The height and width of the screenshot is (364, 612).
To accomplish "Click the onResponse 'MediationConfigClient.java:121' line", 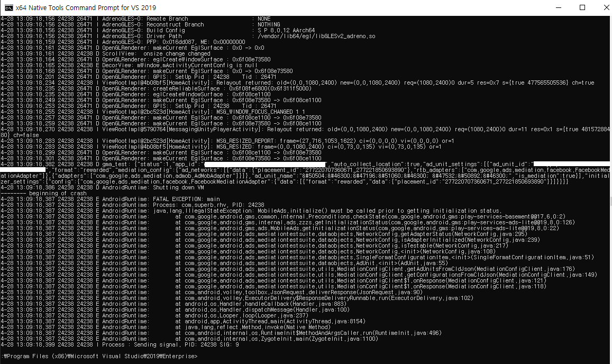I will pyautogui.click(x=273, y=281).
